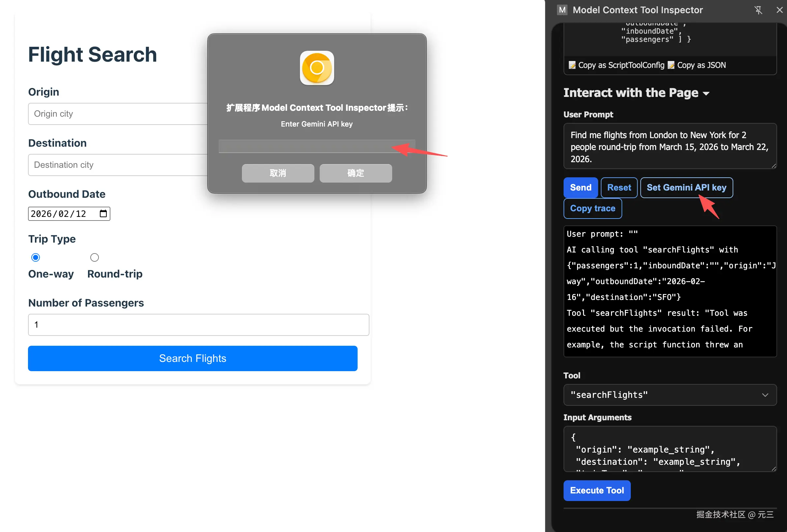The width and height of the screenshot is (787, 532).
Task: Click the pin icon in inspector header
Action: coord(758,10)
